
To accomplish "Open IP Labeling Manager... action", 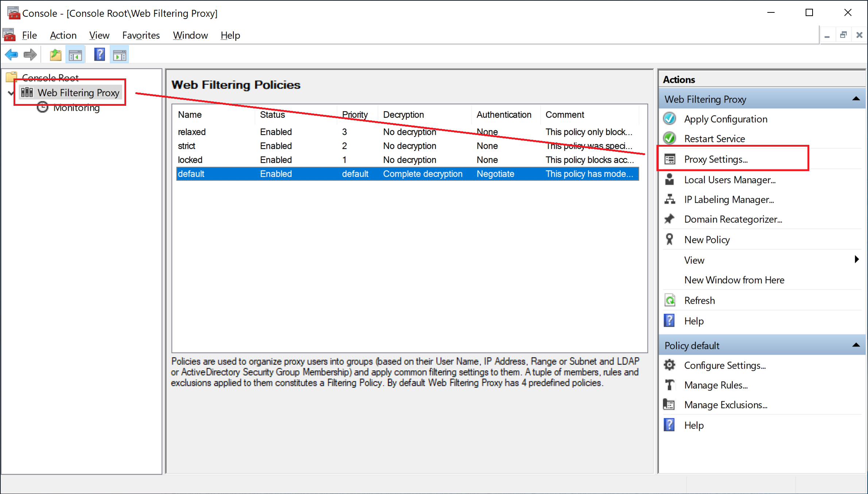I will pos(729,200).
